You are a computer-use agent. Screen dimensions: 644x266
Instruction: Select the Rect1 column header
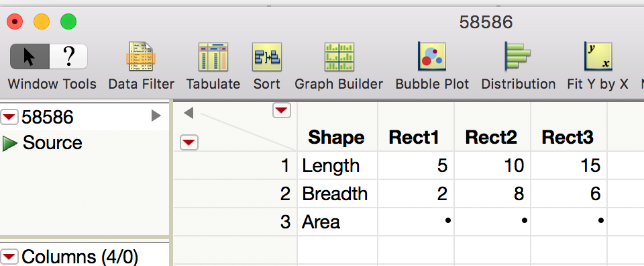pos(416,137)
